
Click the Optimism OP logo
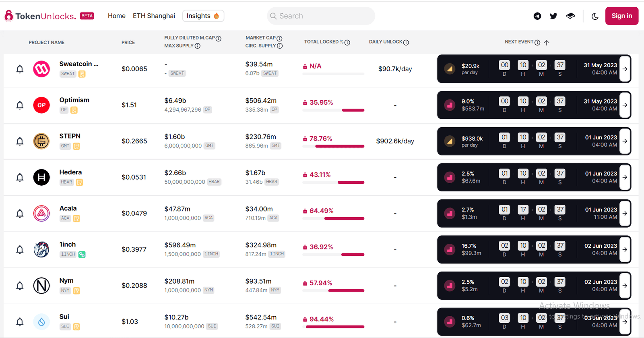41,105
